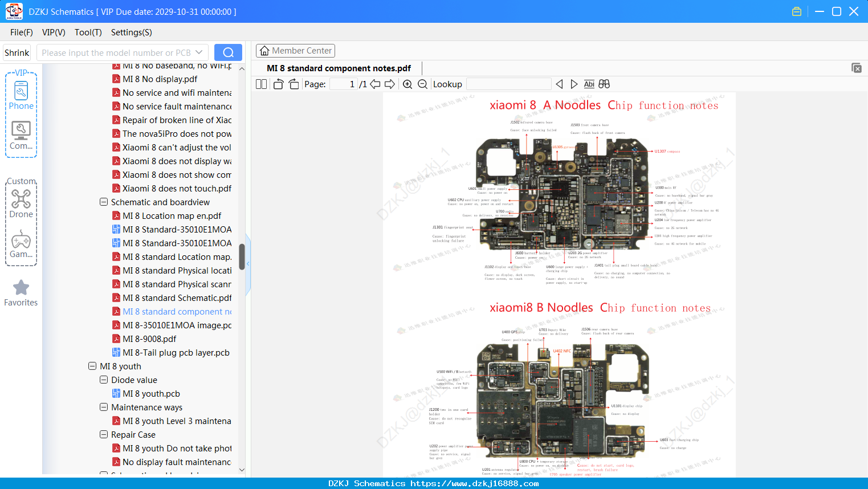The height and width of the screenshot is (489, 868).
Task: Open the Computer category in the sidebar
Action: click(21, 136)
